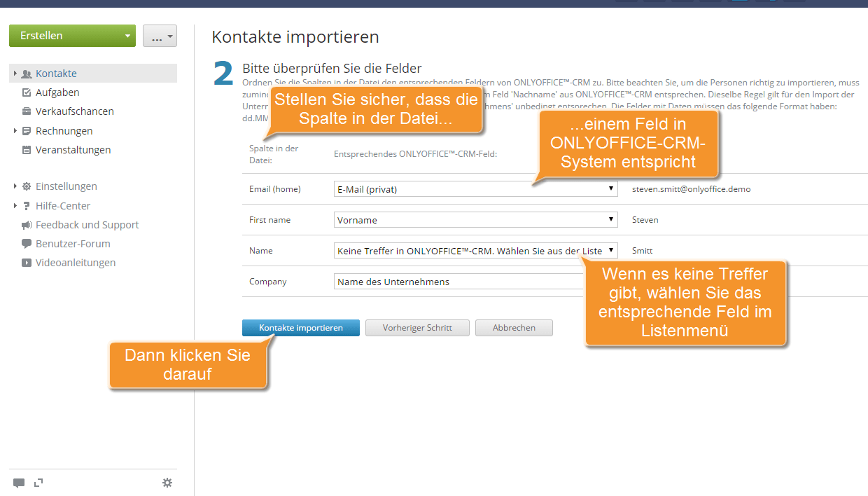Screen dimensions: 868x496
Task: Open Kontakte in the sidebar
Action: click(56, 74)
